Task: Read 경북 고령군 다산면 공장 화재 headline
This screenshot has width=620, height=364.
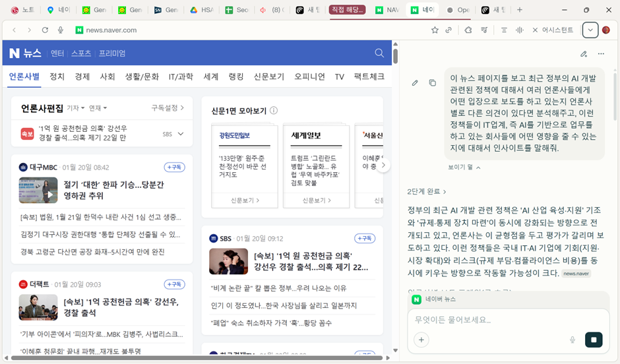Action: pyautogui.click(x=92, y=252)
